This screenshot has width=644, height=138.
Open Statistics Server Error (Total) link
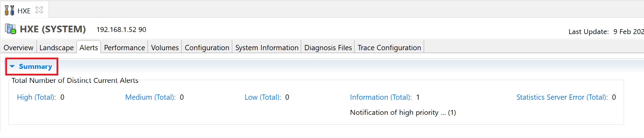click(562, 97)
